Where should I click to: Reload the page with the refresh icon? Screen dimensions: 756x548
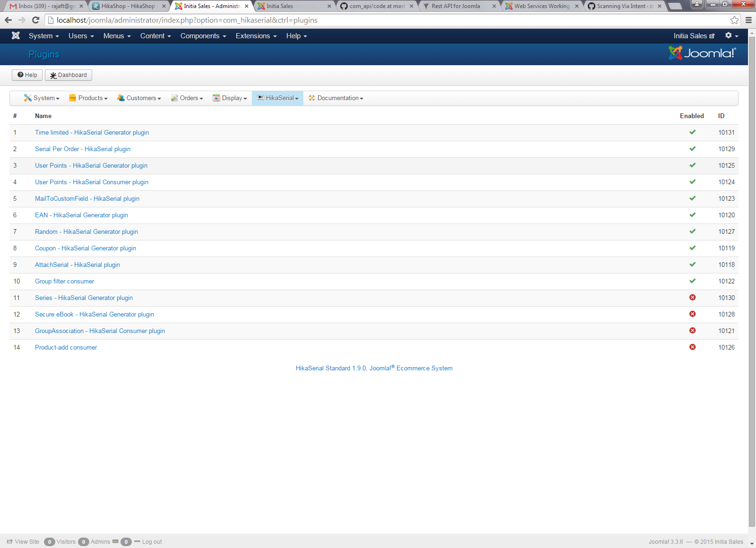tap(35, 20)
